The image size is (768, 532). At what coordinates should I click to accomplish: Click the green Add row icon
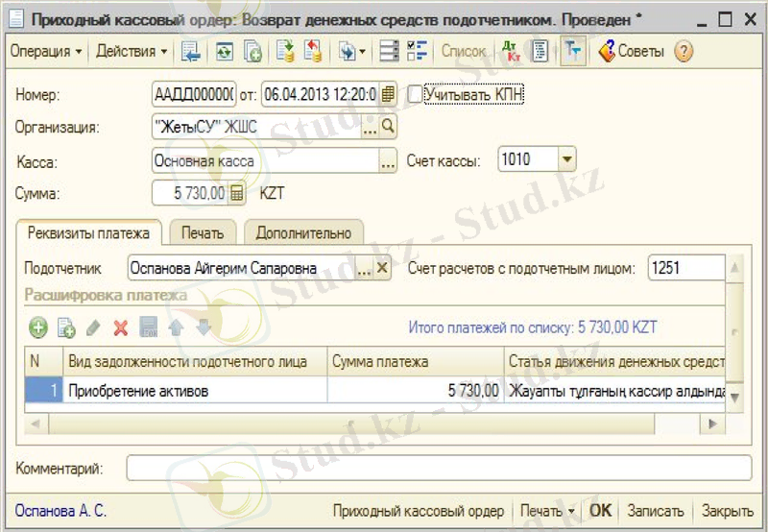click(x=38, y=328)
